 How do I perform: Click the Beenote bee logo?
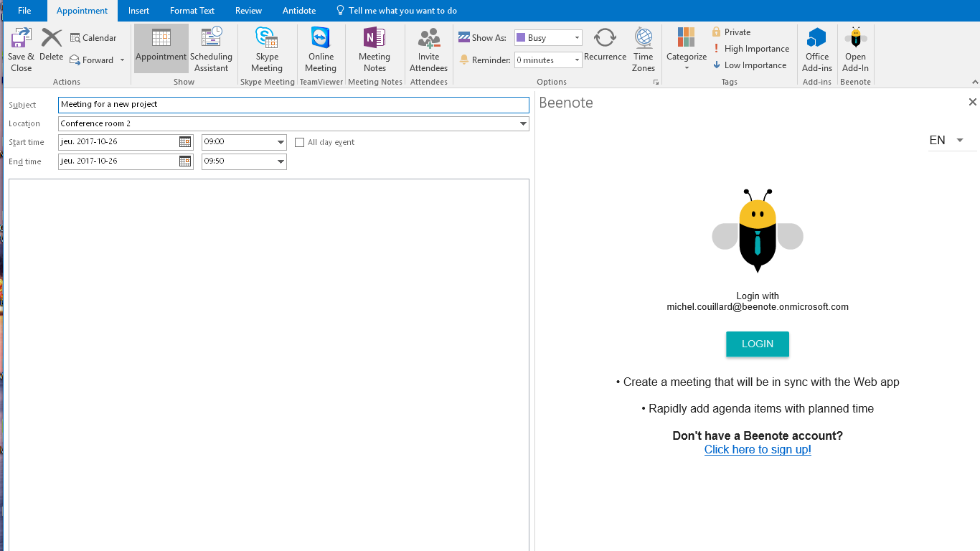pos(758,231)
